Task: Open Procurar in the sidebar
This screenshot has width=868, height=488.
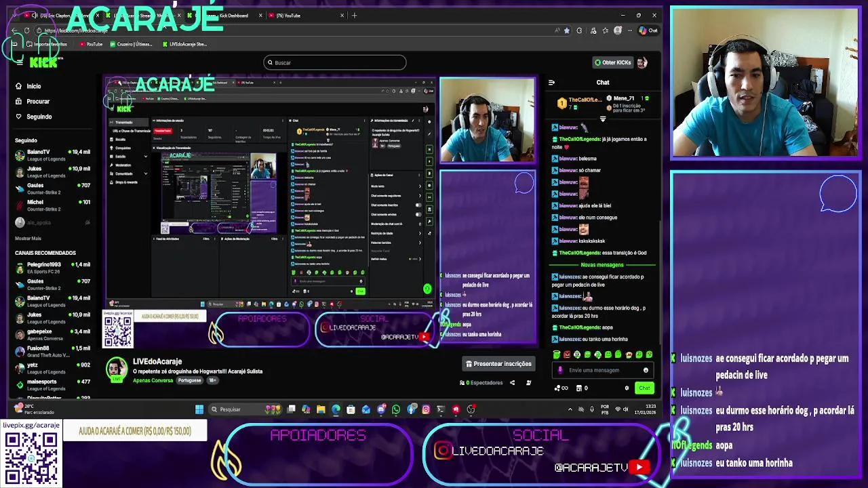Action: tap(33, 102)
